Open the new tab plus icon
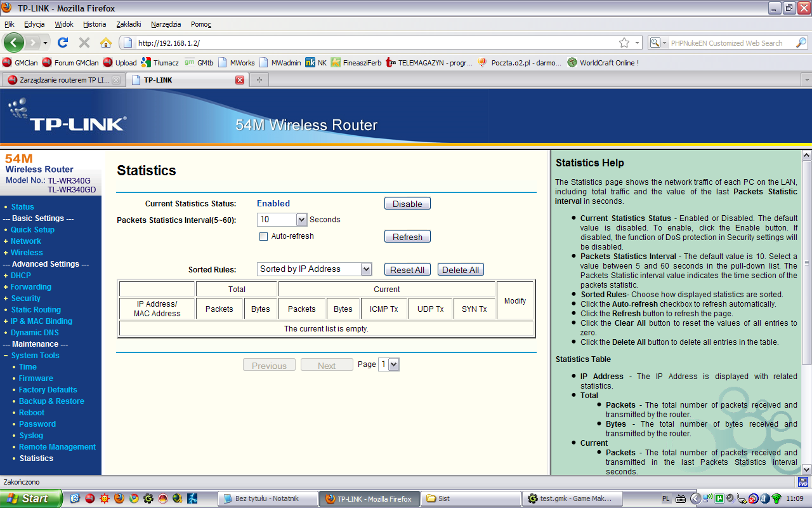This screenshot has width=812, height=508. [259, 80]
